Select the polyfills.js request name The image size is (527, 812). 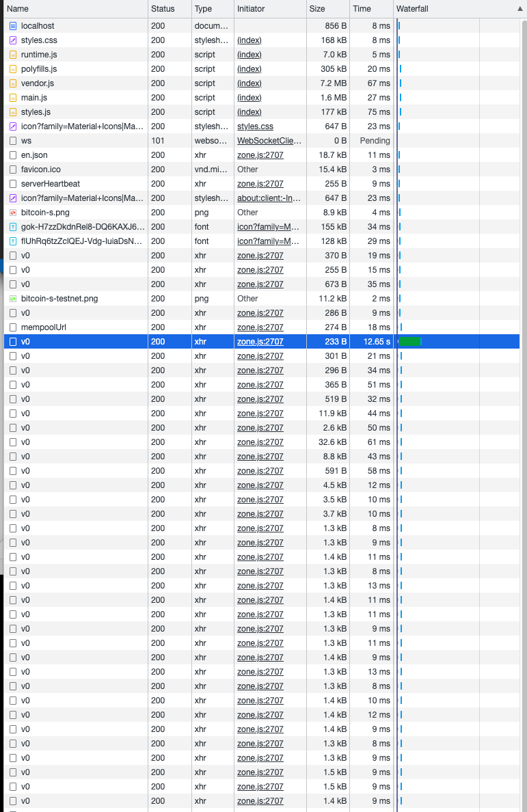(39, 69)
